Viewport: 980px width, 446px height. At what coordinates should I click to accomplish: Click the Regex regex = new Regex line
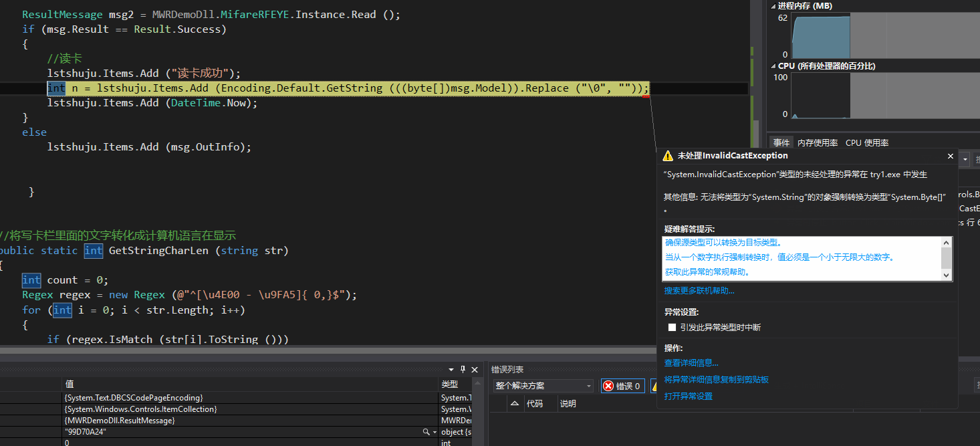pyautogui.click(x=190, y=295)
